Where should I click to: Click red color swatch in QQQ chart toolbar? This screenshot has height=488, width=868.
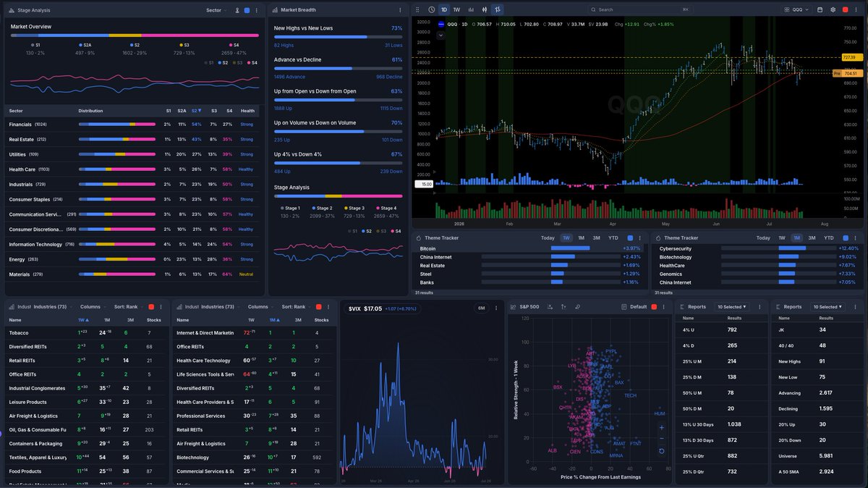coord(845,9)
